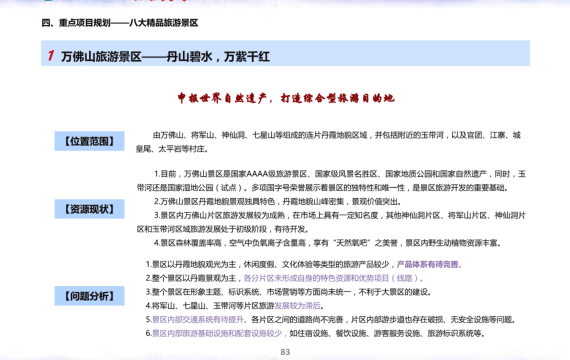Click page number 83 at the bottom

[285, 352]
